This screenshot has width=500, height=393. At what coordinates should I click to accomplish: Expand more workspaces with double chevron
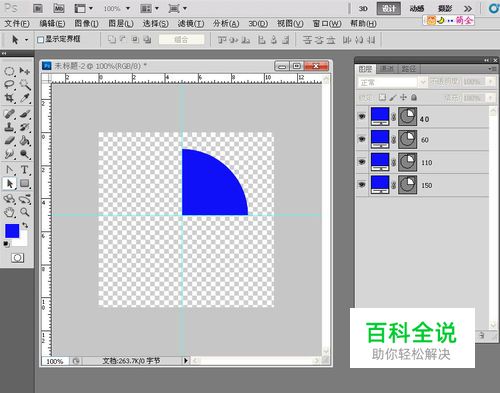tap(468, 9)
